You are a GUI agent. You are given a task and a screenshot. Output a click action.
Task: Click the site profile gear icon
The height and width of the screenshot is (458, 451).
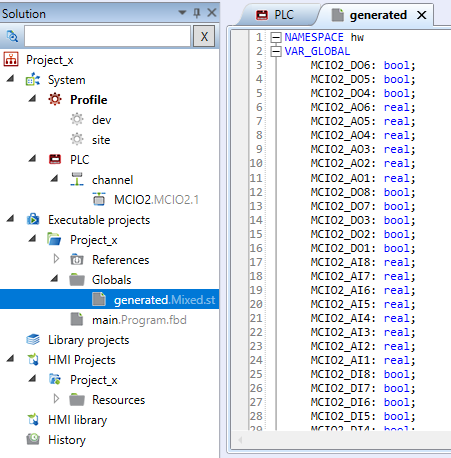(77, 139)
